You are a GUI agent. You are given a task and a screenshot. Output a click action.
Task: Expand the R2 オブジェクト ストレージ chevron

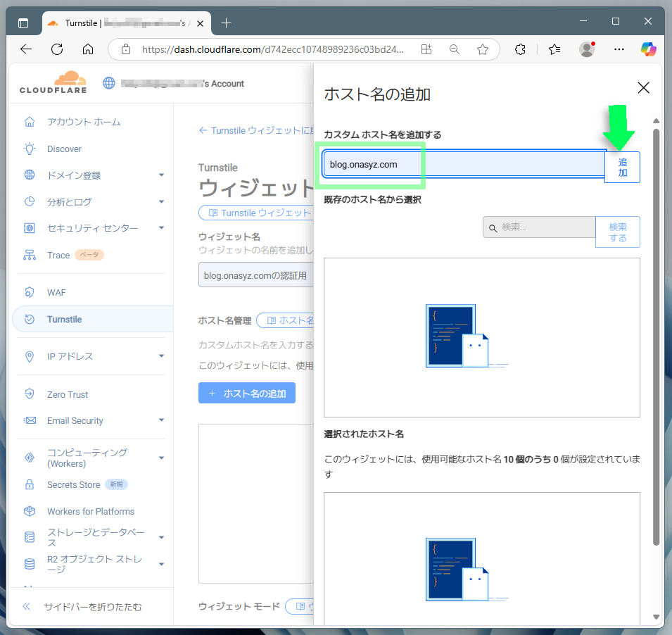161,564
